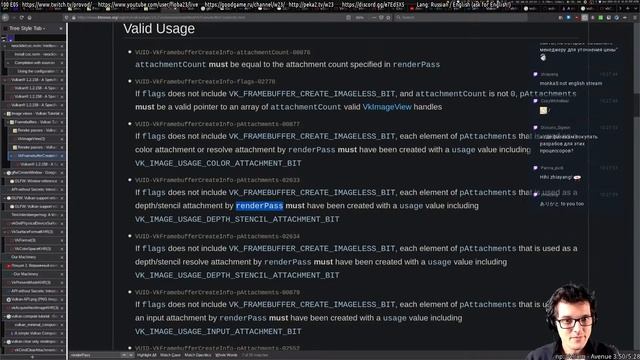Screen dimensions: 640x360
Task: Collapse the 'glfwCreateWindow' tab tree twisty
Action: tap(4, 173)
